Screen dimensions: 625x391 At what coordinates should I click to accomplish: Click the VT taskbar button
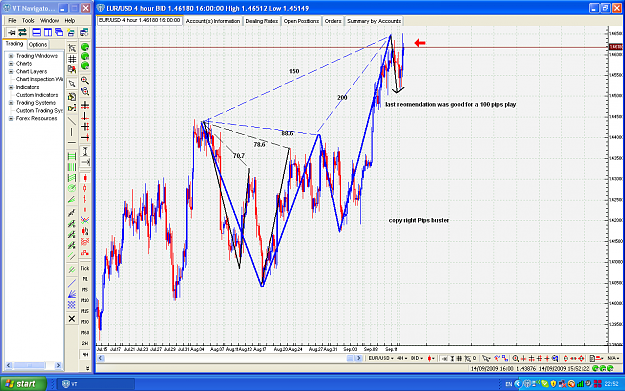point(96,384)
